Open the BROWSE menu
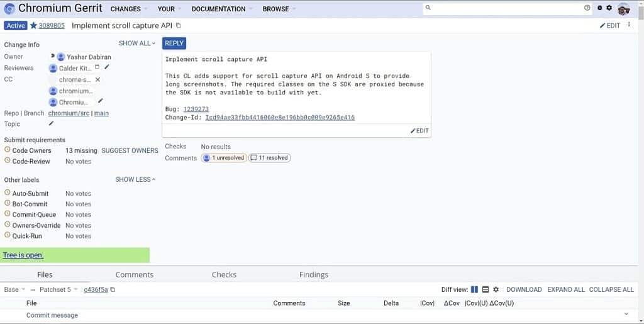 point(279,9)
